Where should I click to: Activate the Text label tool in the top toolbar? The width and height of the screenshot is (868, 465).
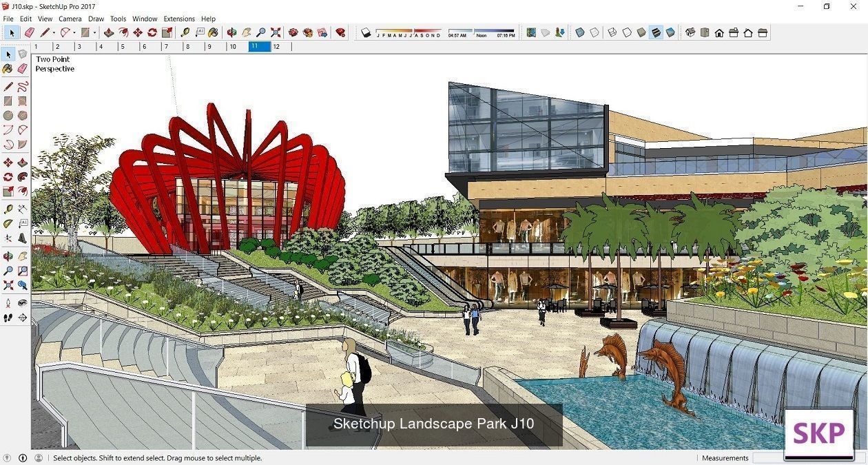(x=200, y=32)
